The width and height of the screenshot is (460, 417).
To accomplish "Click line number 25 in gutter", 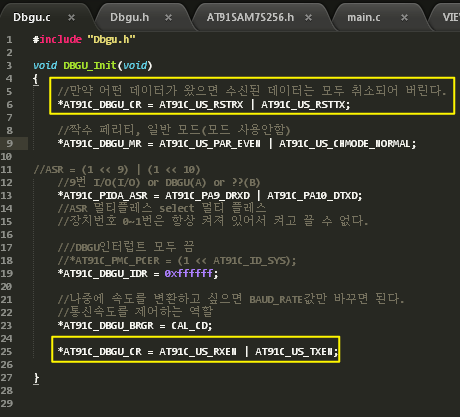I will click(x=7, y=352).
